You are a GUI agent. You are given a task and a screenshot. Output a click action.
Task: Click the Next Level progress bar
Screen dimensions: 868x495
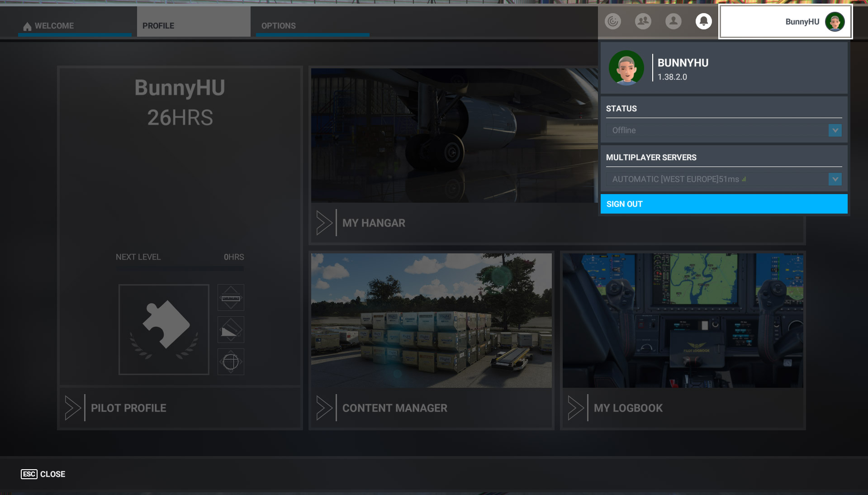pos(180,269)
